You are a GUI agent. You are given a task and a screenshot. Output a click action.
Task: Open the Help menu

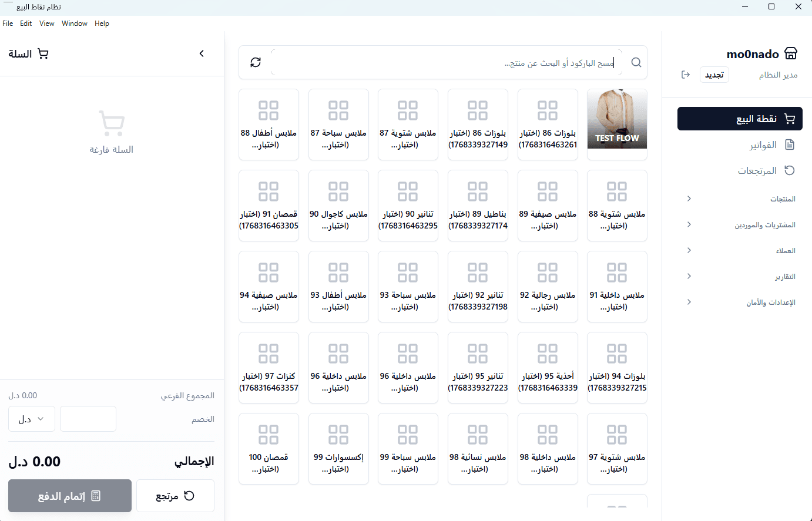pos(102,23)
